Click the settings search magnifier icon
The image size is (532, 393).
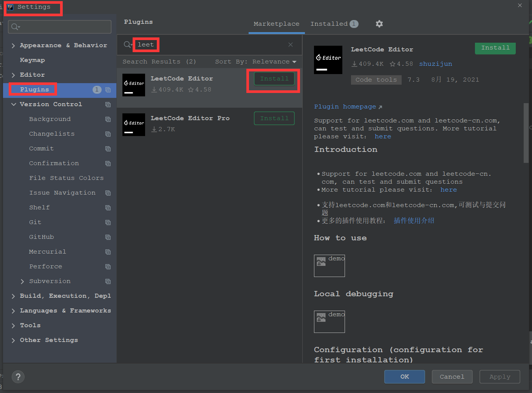(x=15, y=27)
